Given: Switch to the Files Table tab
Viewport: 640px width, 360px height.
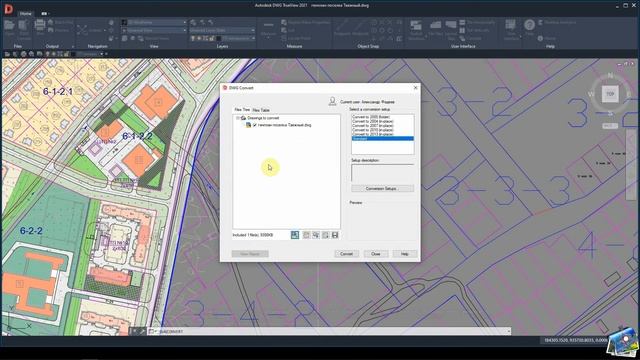Looking at the screenshot, I should click(x=261, y=110).
